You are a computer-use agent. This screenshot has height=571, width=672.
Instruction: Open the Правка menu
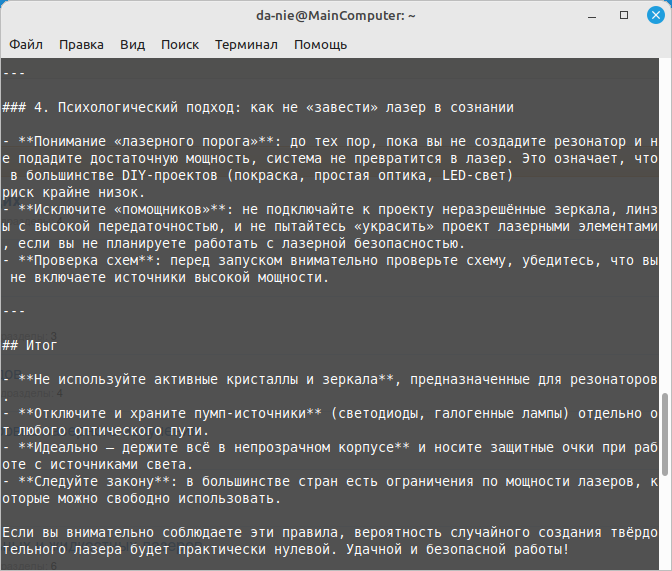(x=81, y=45)
